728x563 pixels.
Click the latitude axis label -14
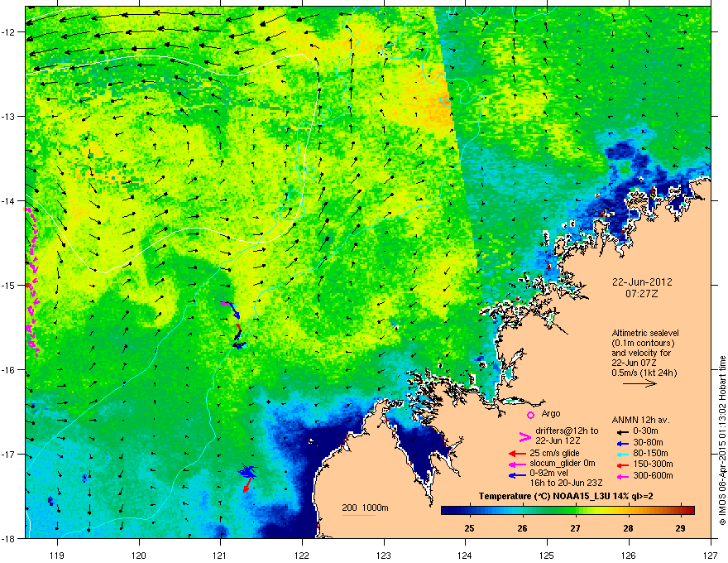[x=9, y=200]
